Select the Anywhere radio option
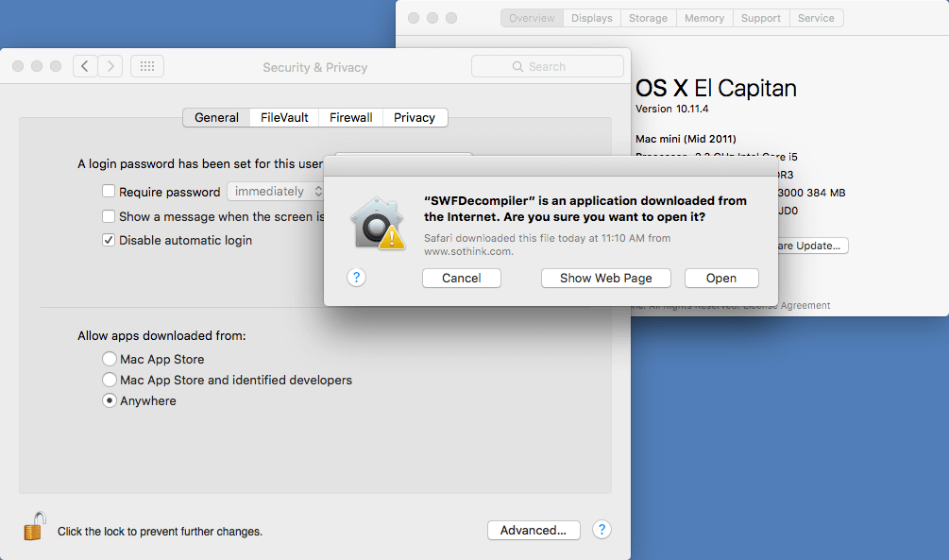This screenshot has height=560, width=949. point(109,400)
